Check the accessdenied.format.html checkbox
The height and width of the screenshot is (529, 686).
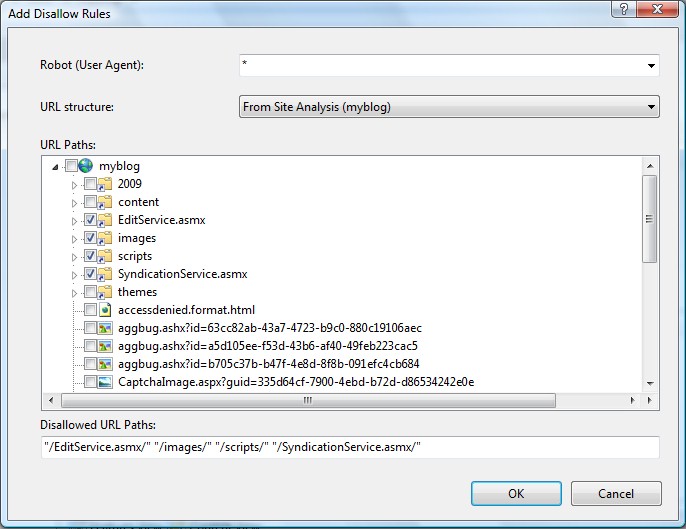[x=90, y=310]
